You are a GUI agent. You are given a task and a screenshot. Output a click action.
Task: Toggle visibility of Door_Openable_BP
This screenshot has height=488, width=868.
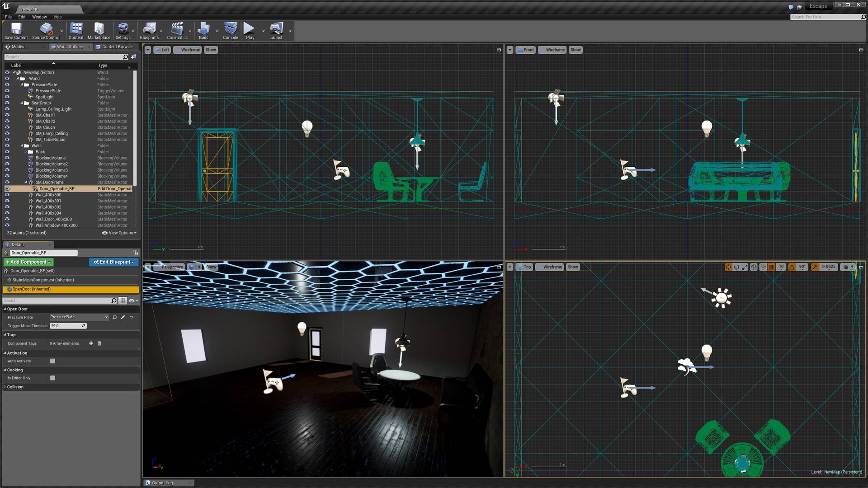7,189
